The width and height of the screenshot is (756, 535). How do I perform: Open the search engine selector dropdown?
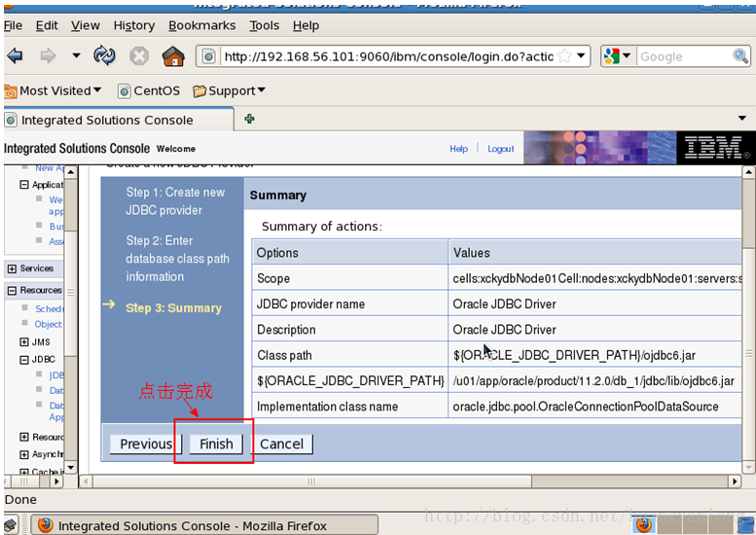[617, 56]
